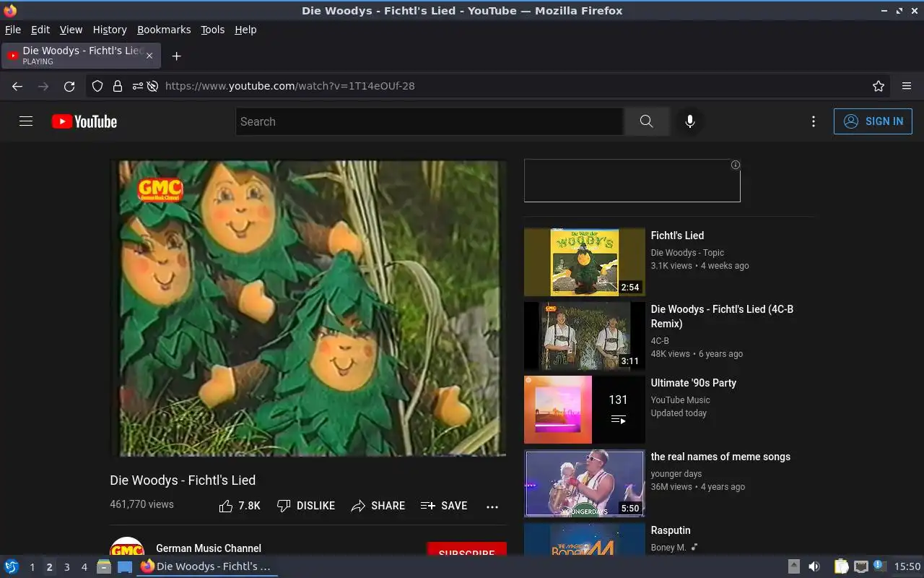Screen dimensions: 924x578
Task: Open the Help menu
Action: [245, 30]
